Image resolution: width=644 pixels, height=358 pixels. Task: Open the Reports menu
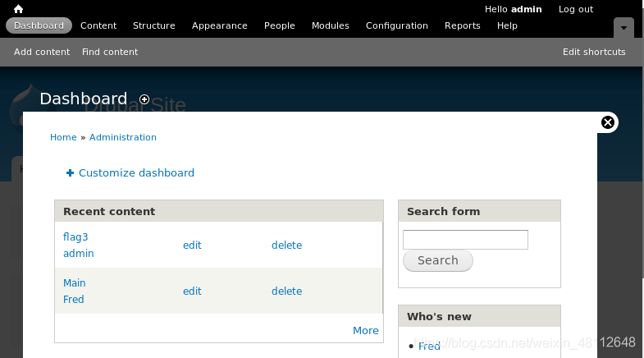click(x=463, y=26)
